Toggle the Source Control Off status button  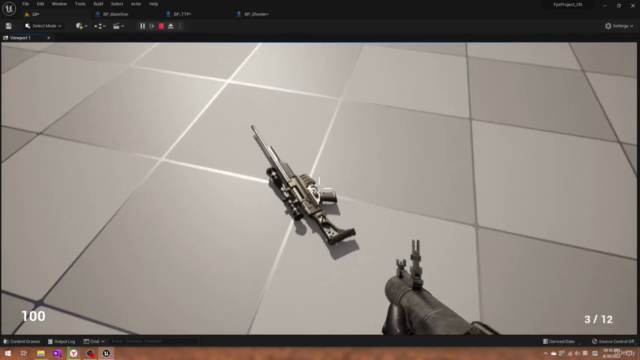[613, 341]
